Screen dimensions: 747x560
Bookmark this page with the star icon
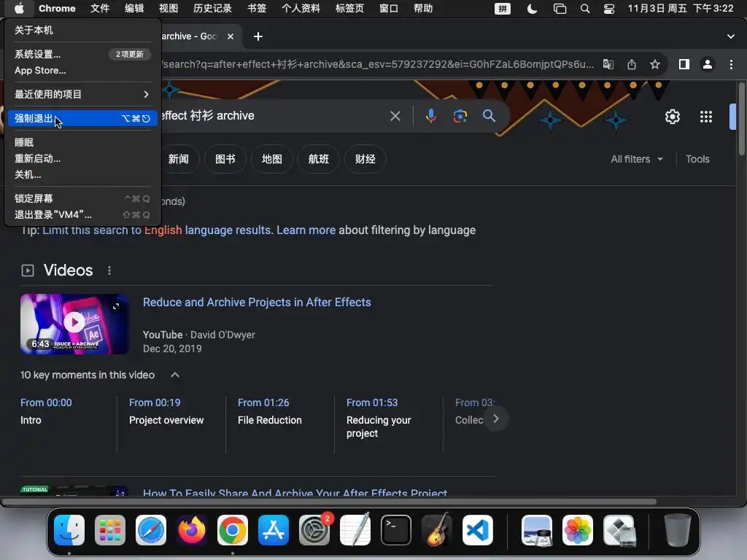(655, 64)
